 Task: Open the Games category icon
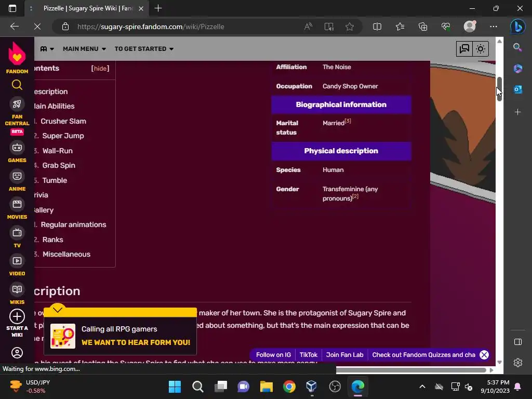pyautogui.click(x=17, y=148)
